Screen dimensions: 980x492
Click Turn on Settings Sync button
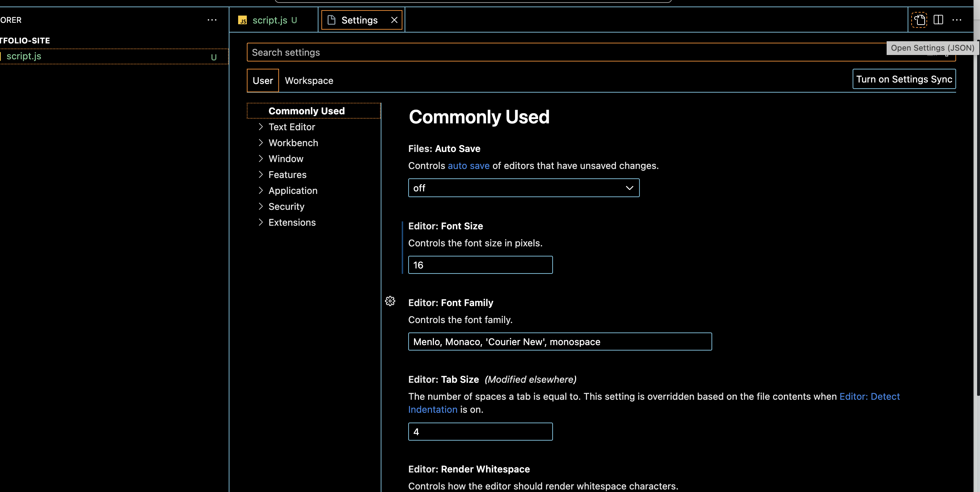point(904,79)
